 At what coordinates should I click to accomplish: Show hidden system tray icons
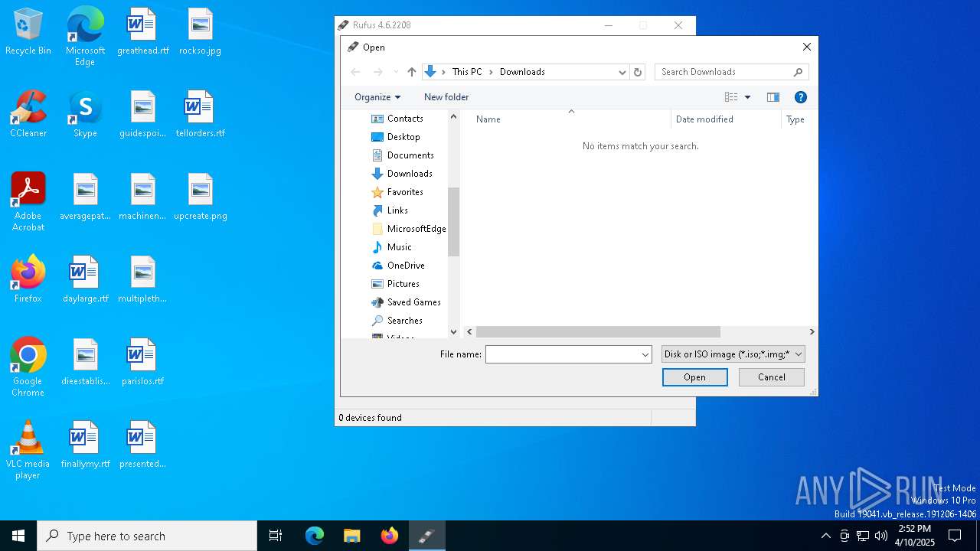(825, 536)
